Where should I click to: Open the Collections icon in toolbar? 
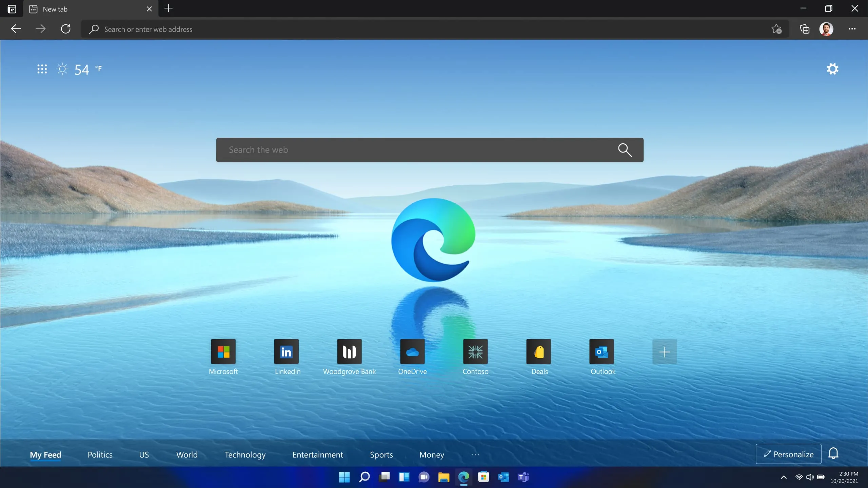804,29
